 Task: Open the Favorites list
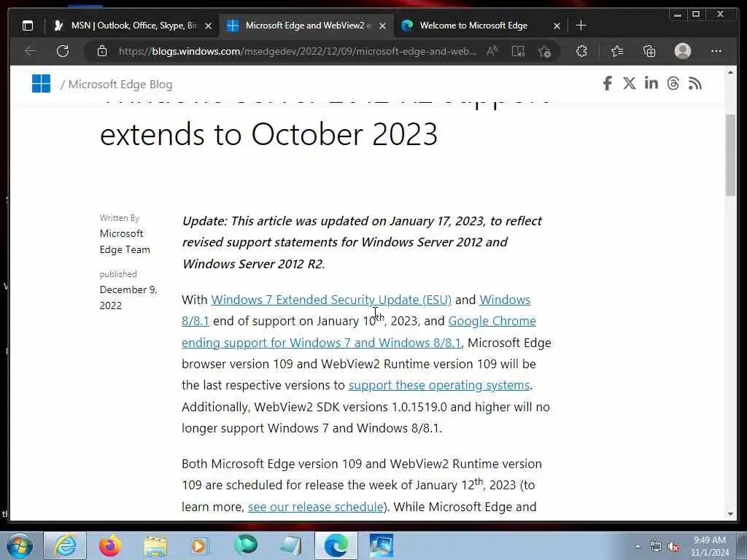pos(617,51)
